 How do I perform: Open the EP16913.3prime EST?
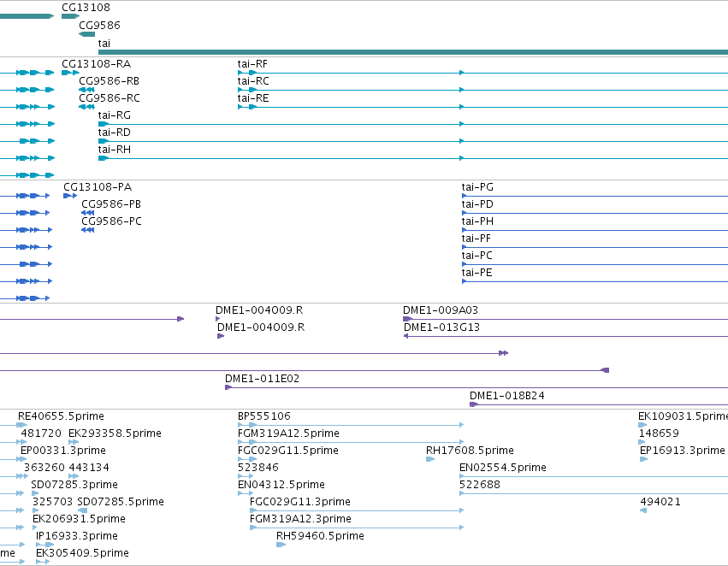point(682,451)
